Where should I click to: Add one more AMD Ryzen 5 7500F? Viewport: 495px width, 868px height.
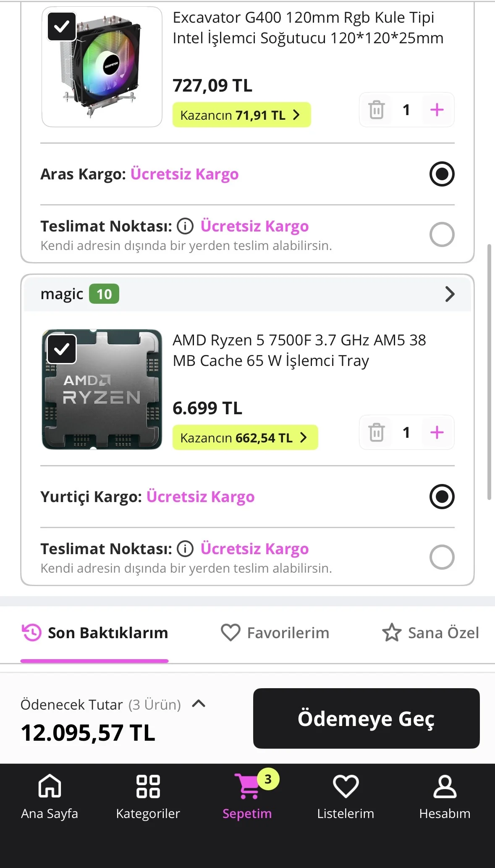click(x=437, y=433)
